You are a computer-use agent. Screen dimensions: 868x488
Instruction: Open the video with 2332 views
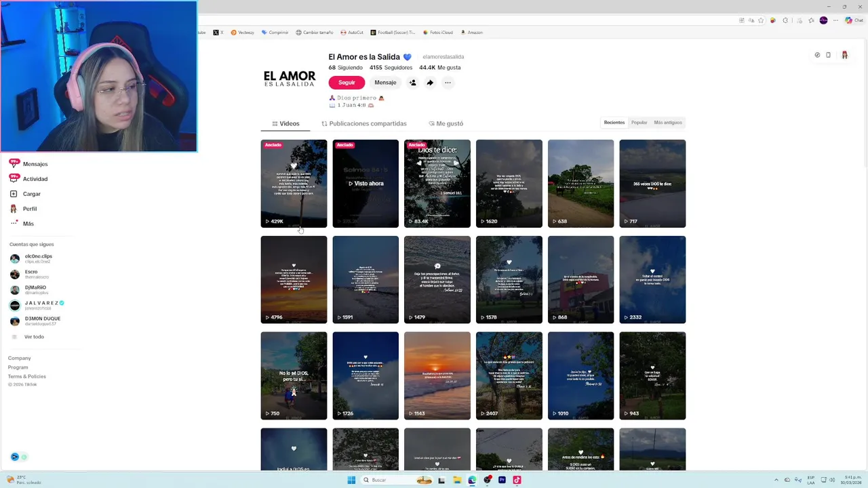point(652,280)
